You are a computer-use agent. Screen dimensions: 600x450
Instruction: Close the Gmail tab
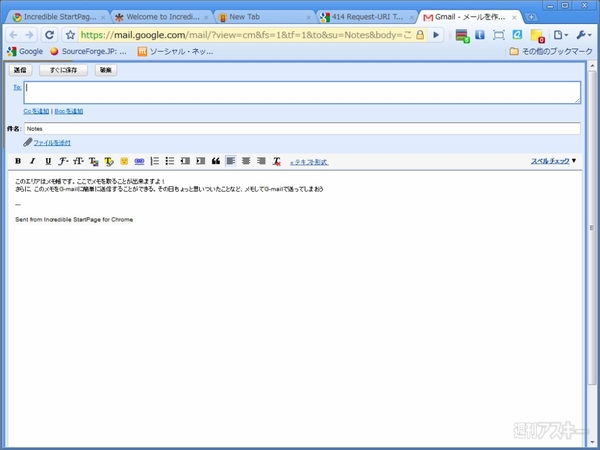pos(514,18)
